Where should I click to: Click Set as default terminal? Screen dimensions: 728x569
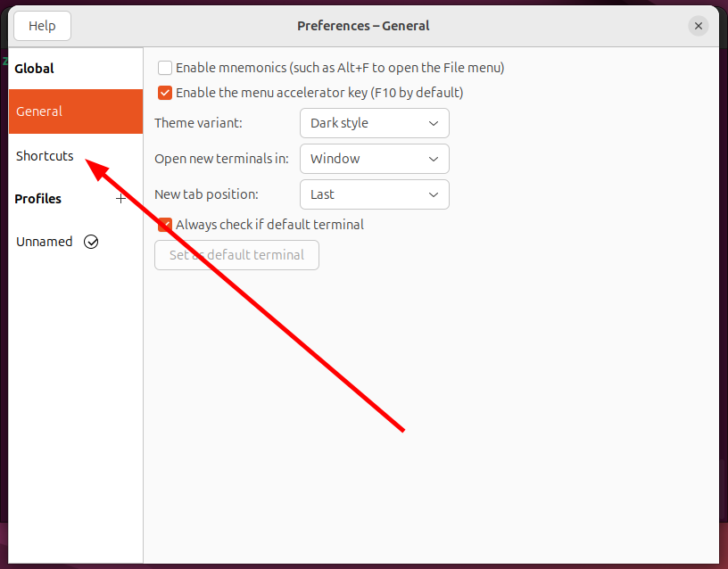click(x=236, y=255)
